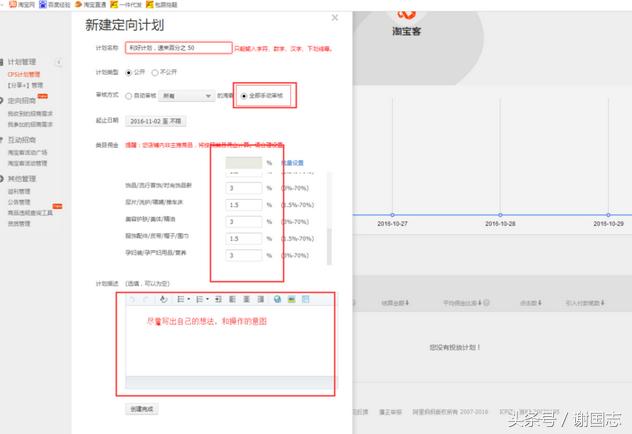Select the 自动审核 radio option
This screenshot has width=632, height=434.
point(129,96)
